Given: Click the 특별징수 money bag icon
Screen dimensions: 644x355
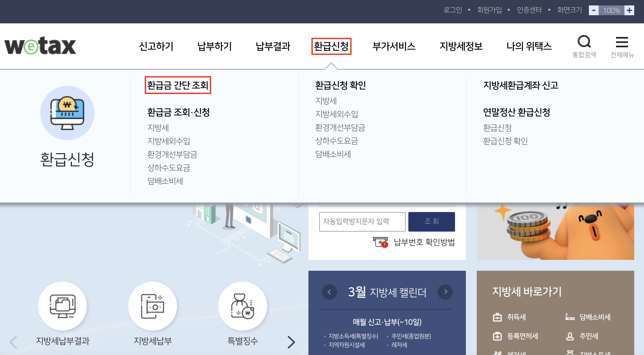Looking at the screenshot, I should 242,306.
